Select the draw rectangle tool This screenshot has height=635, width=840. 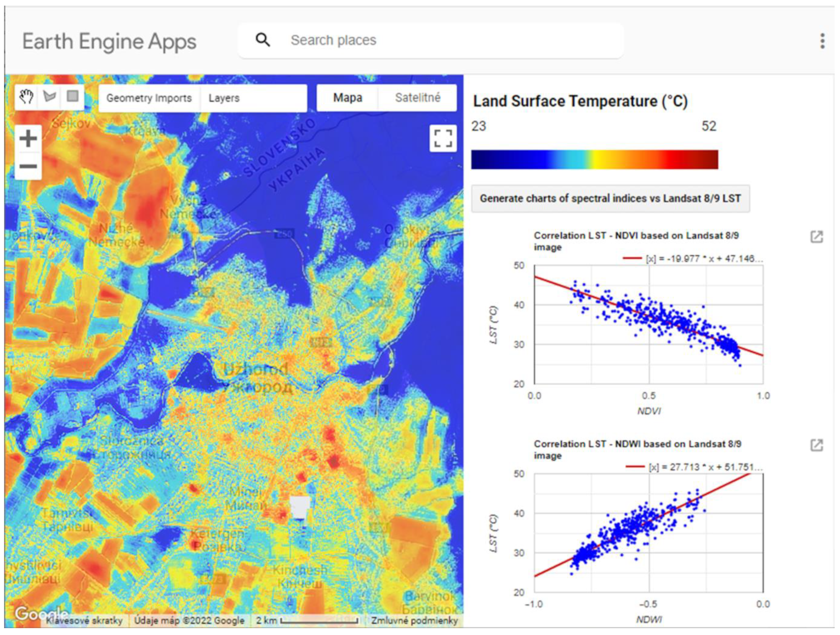tap(73, 96)
